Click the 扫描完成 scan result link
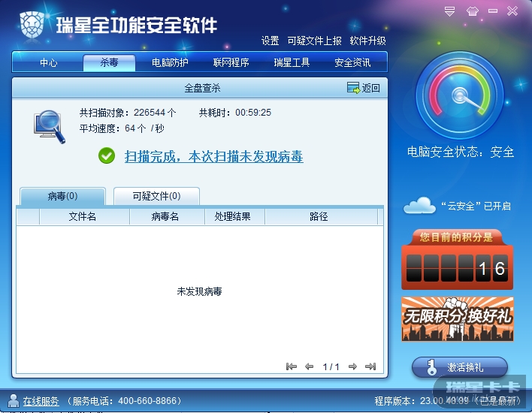Viewport: 532px width, 413px height. [x=213, y=157]
